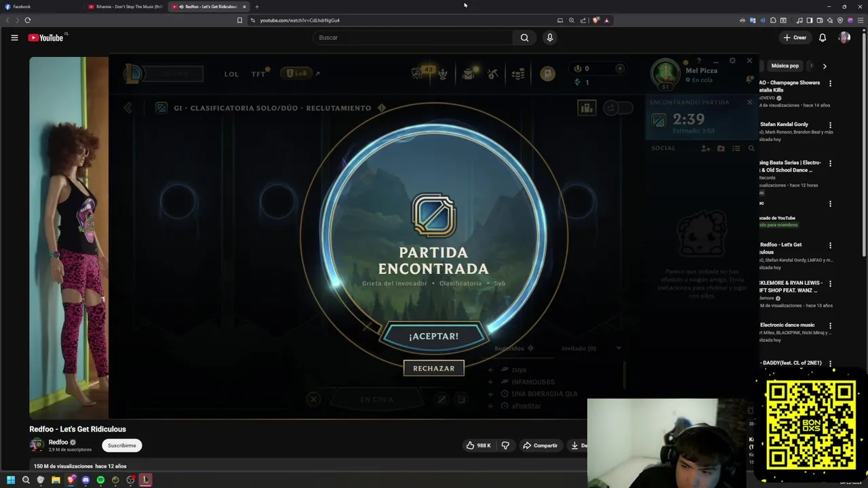Like the video showing 988 K

[x=479, y=445]
